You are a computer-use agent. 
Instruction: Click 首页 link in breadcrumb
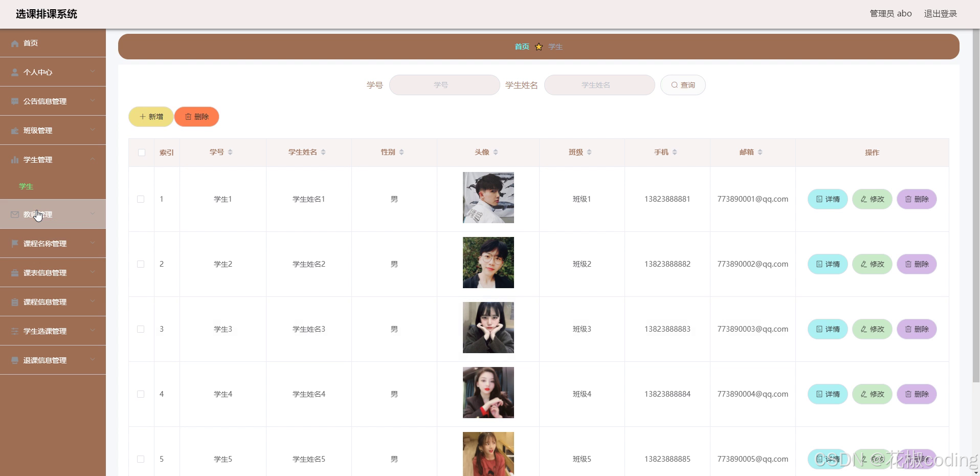[522, 47]
